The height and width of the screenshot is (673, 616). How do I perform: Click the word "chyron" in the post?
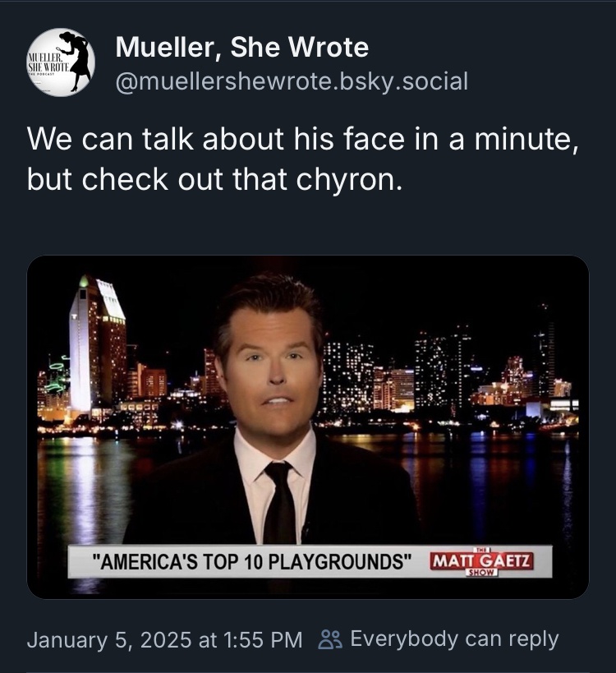[357, 178]
